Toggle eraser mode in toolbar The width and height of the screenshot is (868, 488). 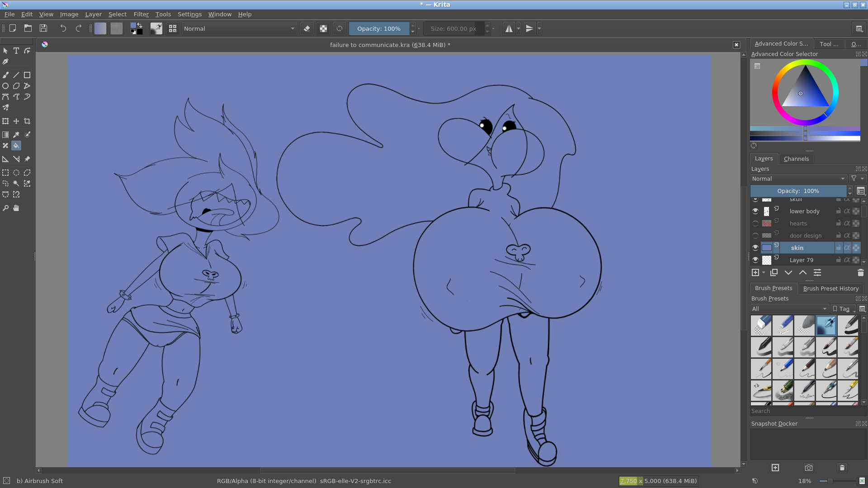click(x=307, y=28)
